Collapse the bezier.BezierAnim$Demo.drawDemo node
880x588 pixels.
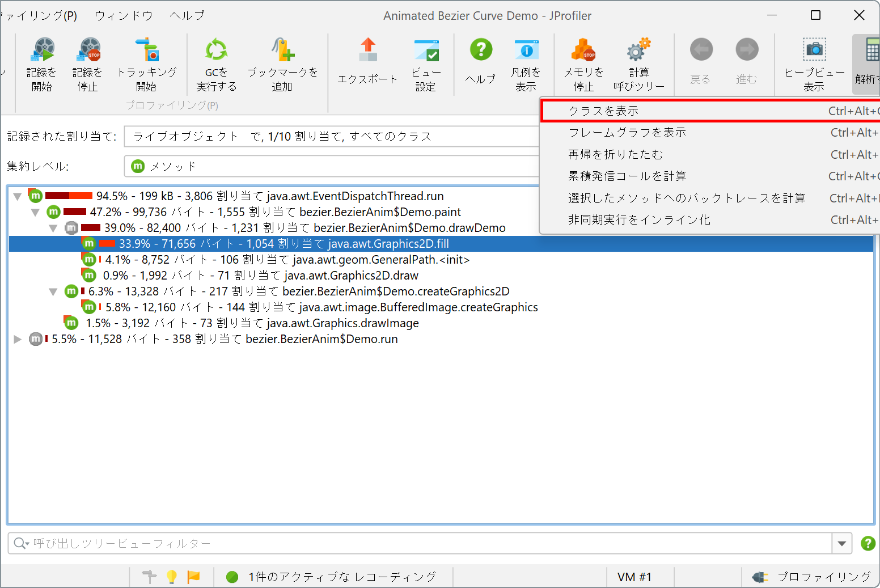point(53,228)
